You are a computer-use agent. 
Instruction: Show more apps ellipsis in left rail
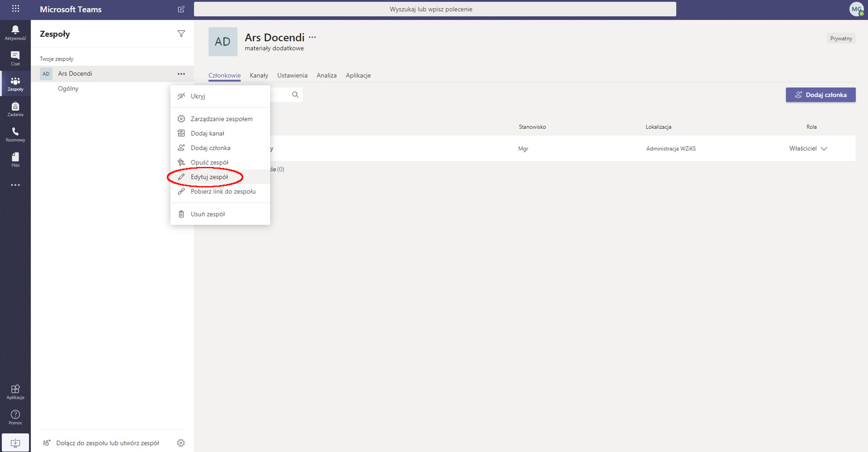coord(15,185)
